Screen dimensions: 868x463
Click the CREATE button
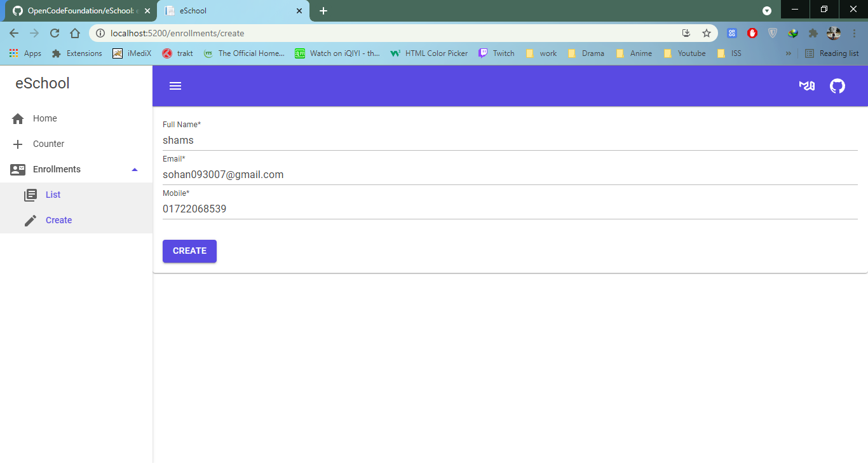tap(189, 251)
